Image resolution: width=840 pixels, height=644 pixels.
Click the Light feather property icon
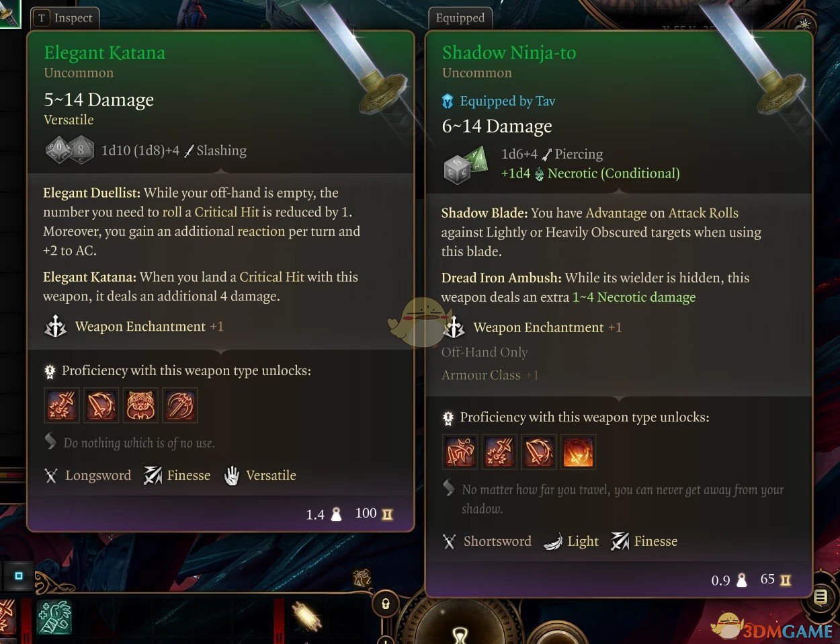coord(552,542)
